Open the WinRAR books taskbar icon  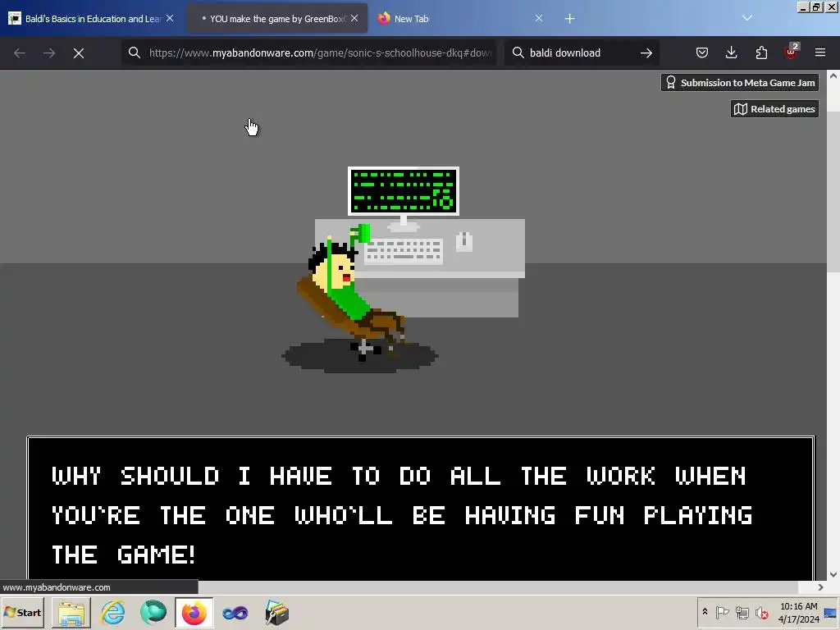pyautogui.click(x=277, y=612)
